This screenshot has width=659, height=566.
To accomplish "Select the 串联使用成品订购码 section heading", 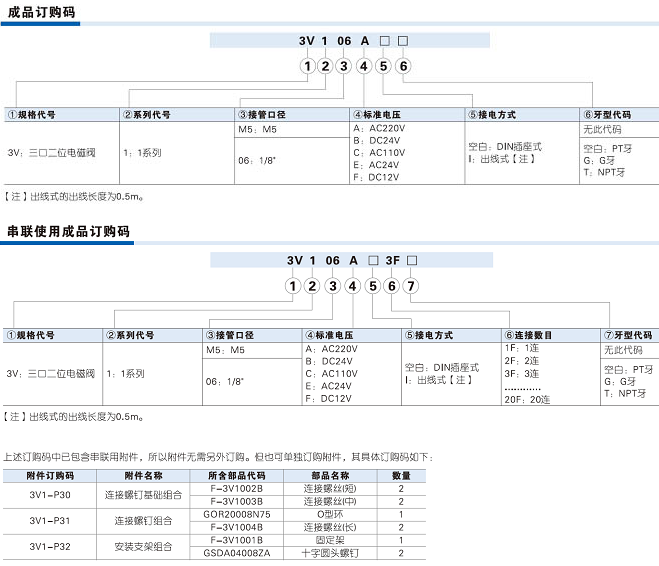I will (x=68, y=231).
